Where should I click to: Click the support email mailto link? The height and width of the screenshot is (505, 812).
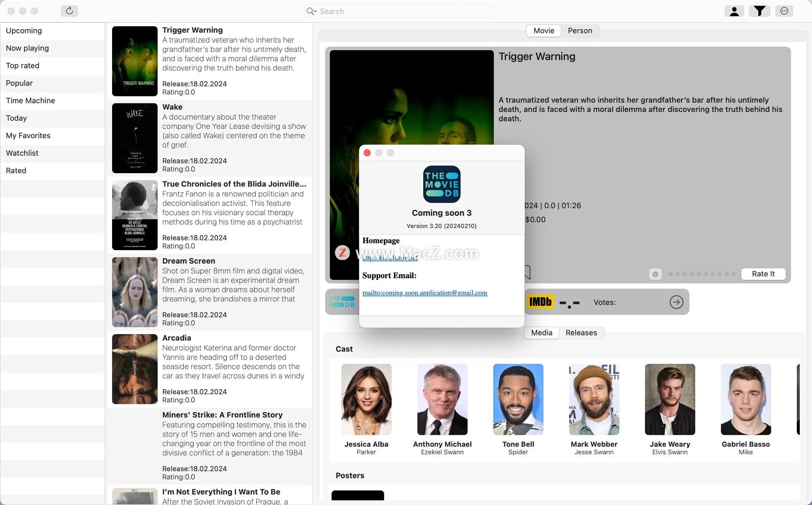pos(425,293)
